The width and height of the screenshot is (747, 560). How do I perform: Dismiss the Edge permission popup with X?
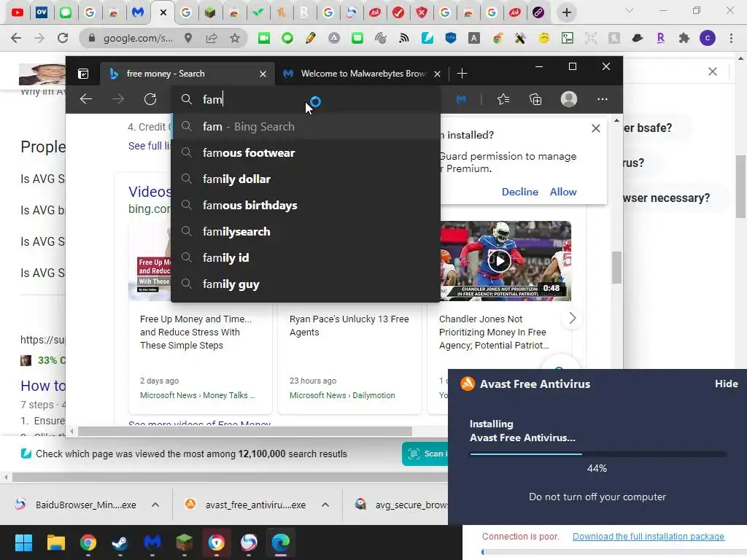(x=595, y=128)
